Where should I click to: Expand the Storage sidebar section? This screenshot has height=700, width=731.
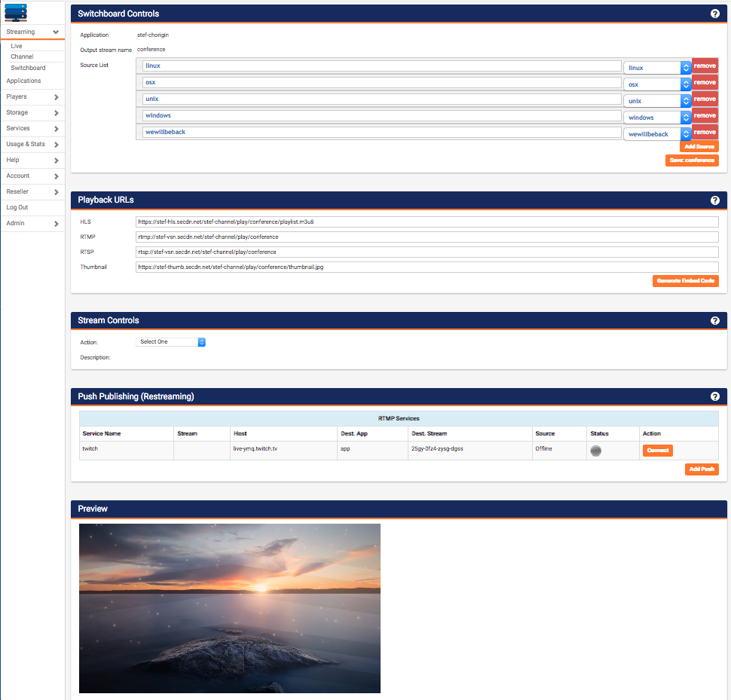(32, 112)
